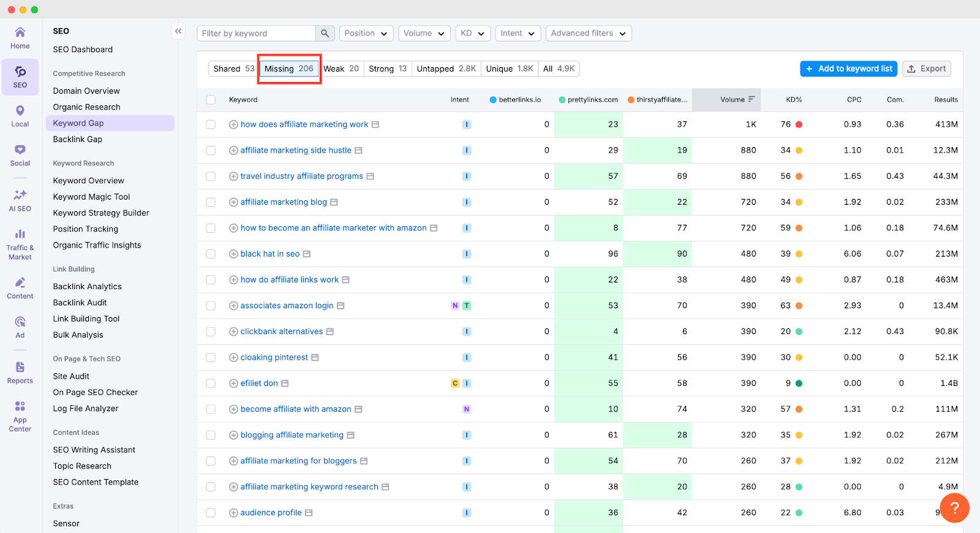Expand the Intent filter dropdown
Viewport: 980px width, 533px height.
tap(518, 33)
